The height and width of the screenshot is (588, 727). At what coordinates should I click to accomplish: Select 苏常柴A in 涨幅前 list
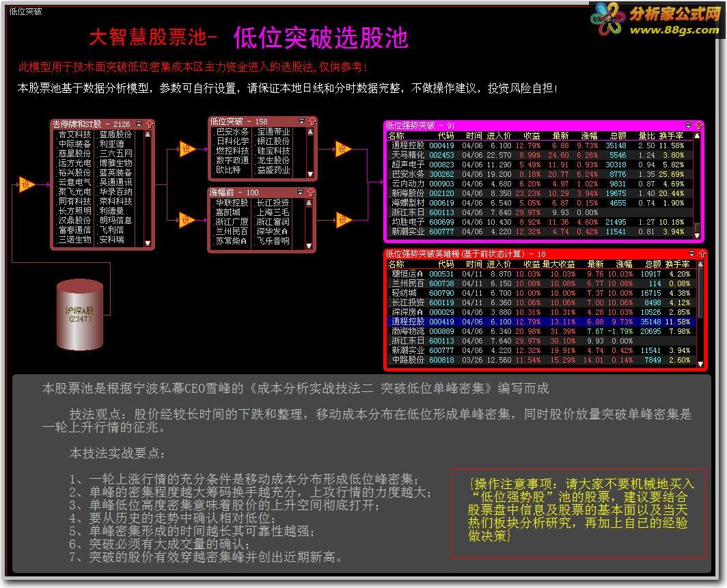click(231, 241)
